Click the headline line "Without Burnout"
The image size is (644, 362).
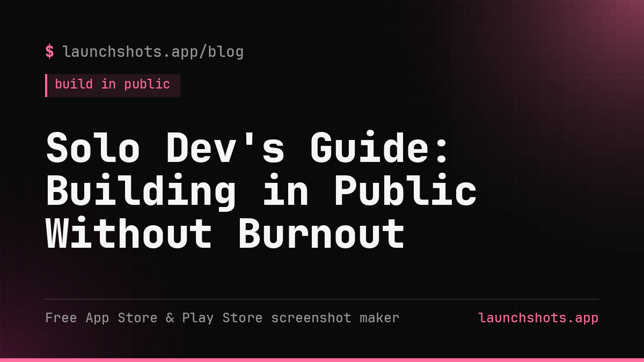pyautogui.click(x=225, y=234)
